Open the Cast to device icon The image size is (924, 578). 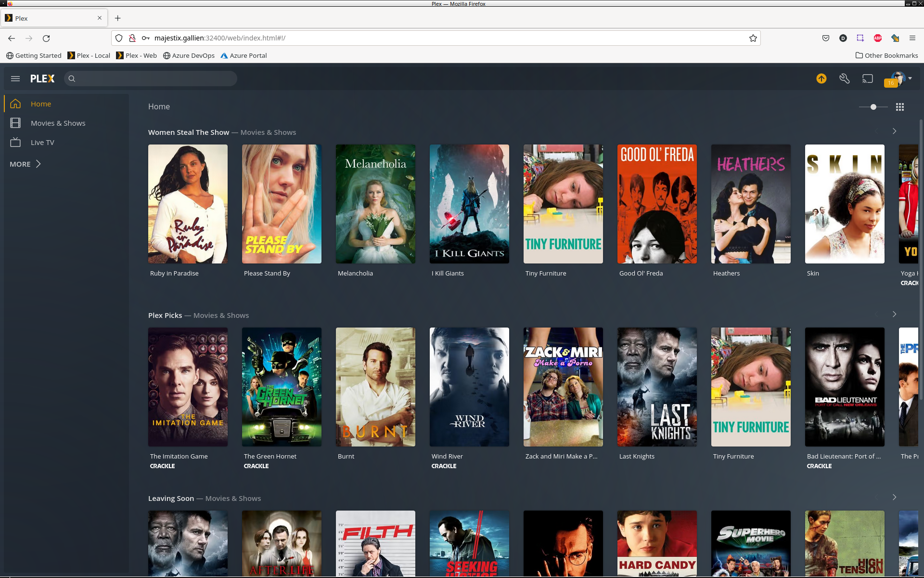(868, 79)
